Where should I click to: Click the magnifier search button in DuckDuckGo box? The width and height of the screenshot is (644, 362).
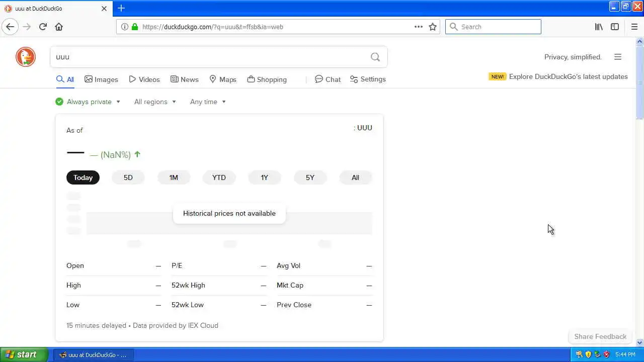(375, 57)
